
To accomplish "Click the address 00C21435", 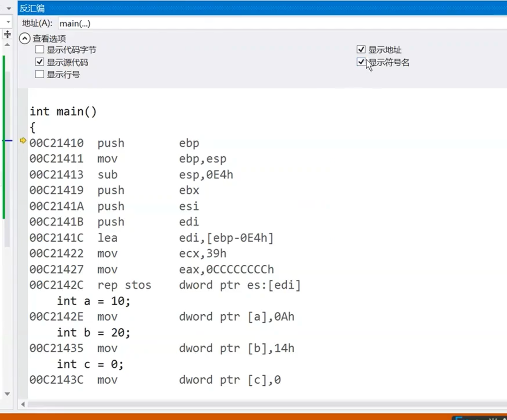I will pos(56,348).
